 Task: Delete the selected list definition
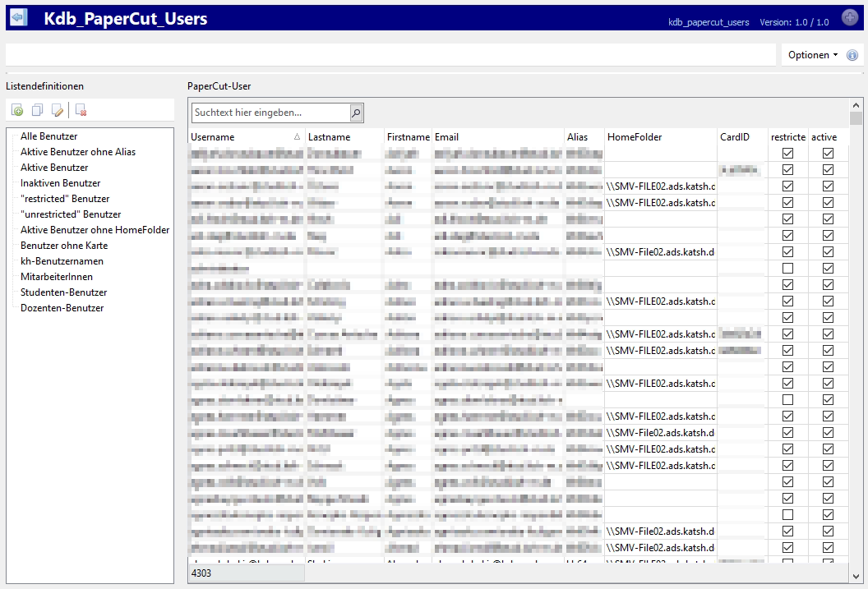(x=81, y=110)
